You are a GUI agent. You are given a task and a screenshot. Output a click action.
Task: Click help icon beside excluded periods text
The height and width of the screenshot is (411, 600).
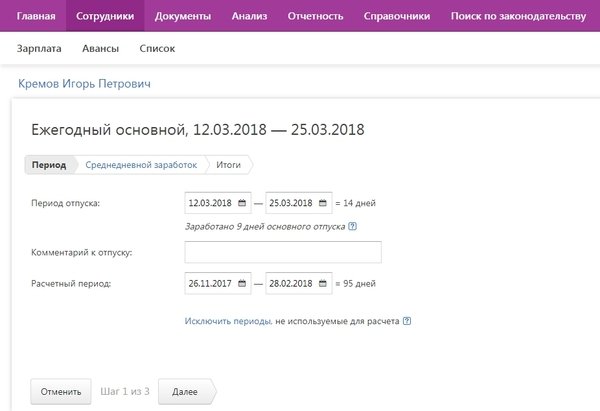click(407, 322)
